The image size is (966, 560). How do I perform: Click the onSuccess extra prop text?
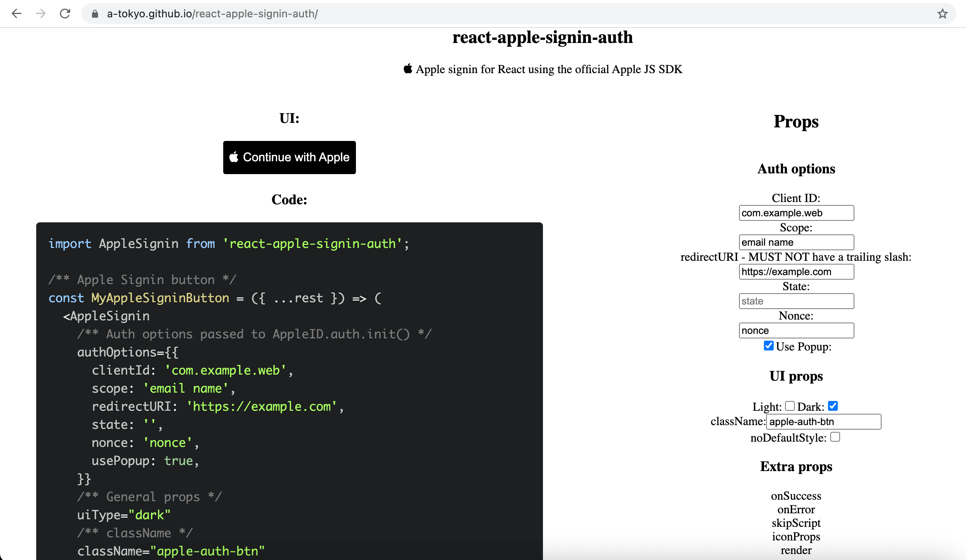(x=796, y=496)
